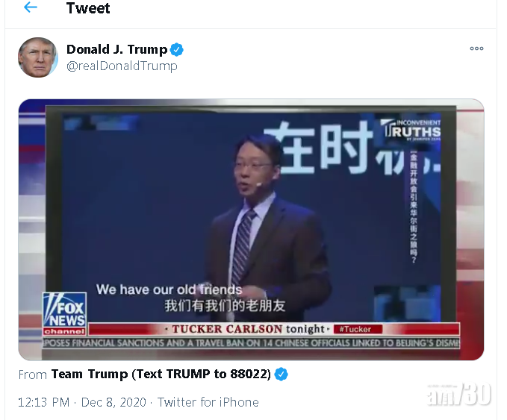Open Donald J. Trump's profile avatar
This screenshot has height=420, width=507.
[38, 57]
